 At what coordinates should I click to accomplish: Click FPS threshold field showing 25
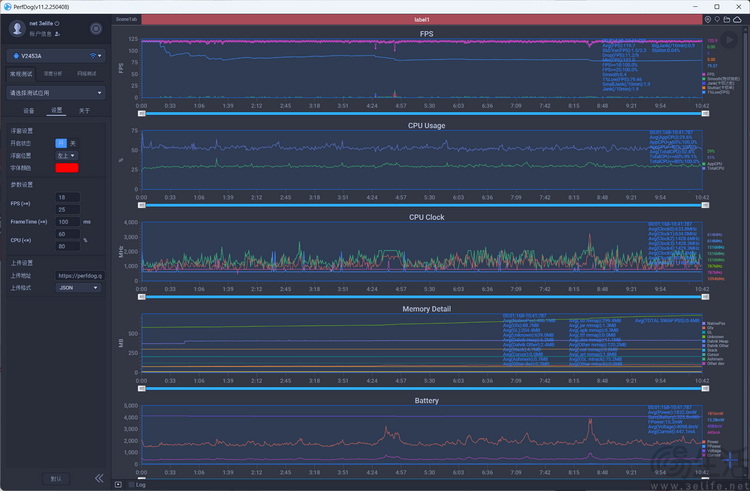[x=67, y=209]
